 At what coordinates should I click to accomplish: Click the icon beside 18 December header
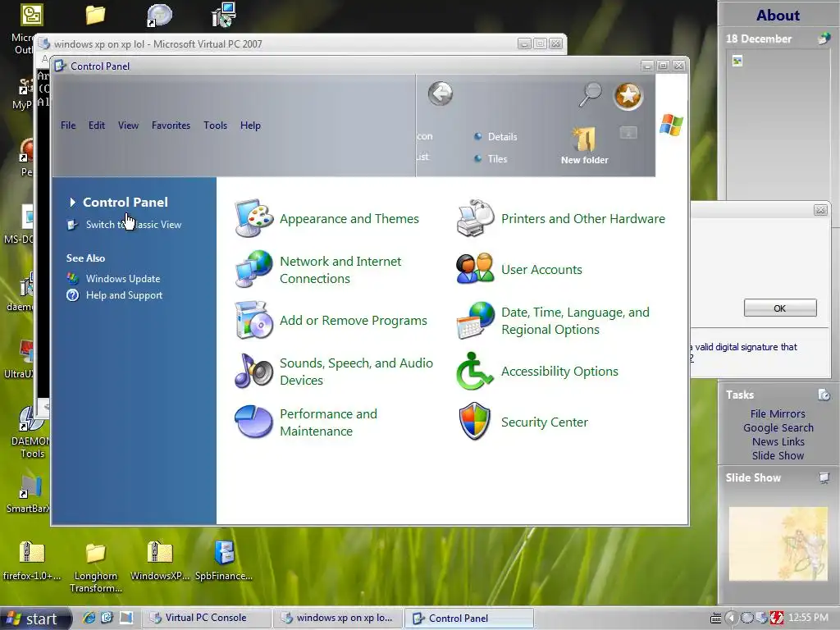pyautogui.click(x=824, y=39)
